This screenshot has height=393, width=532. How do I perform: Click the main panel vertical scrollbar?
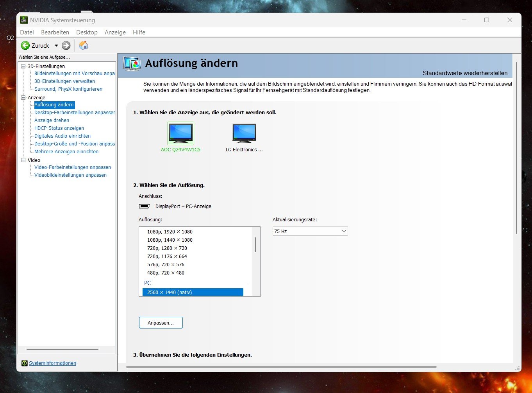pos(516,148)
